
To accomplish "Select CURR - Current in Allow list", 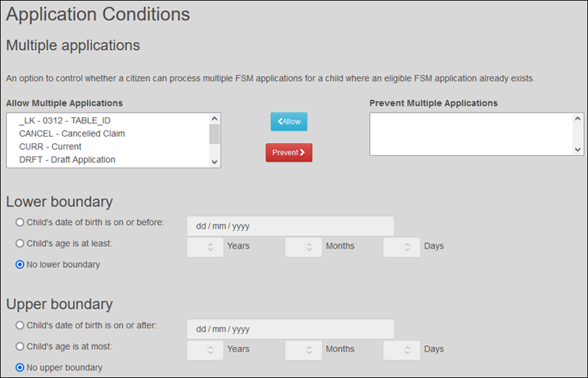I will [50, 147].
